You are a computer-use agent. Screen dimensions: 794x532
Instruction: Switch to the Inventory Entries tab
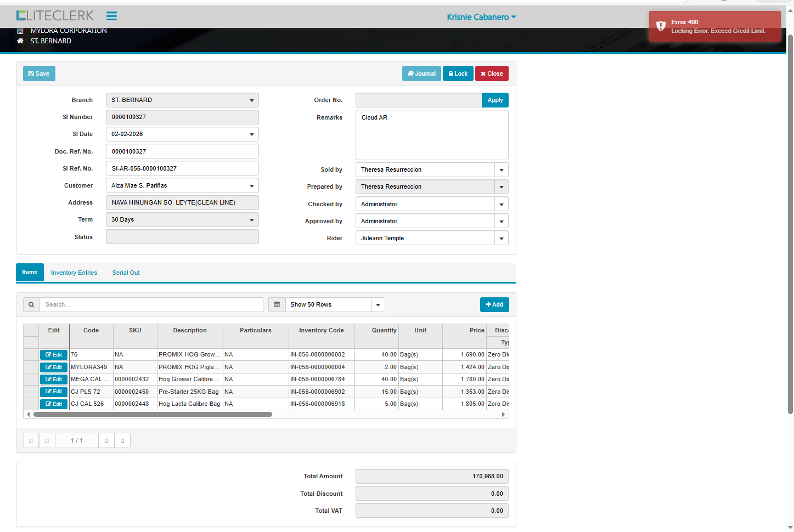[74, 273]
